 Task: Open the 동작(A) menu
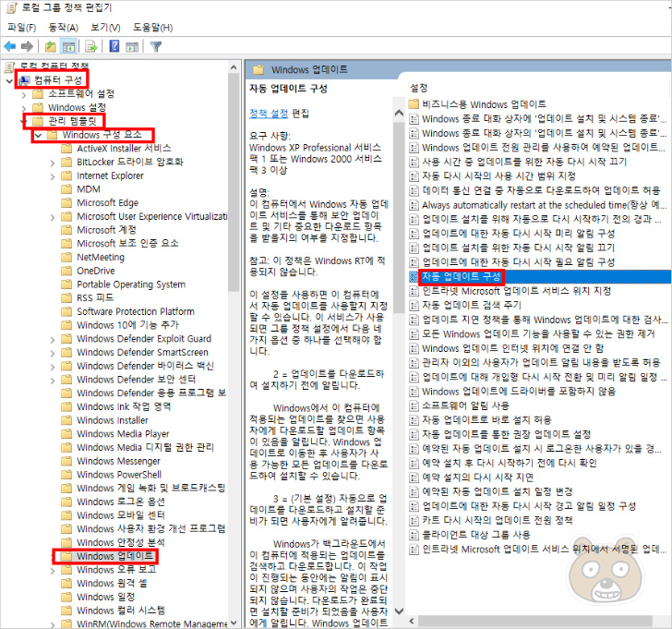63,28
